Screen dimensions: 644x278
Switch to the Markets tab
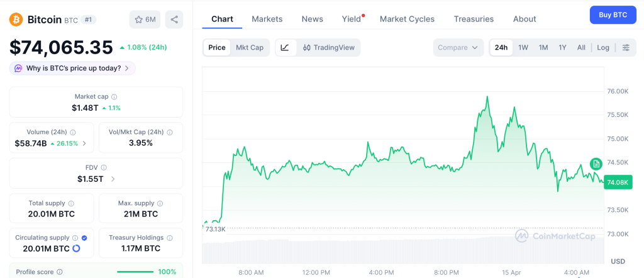(x=267, y=19)
